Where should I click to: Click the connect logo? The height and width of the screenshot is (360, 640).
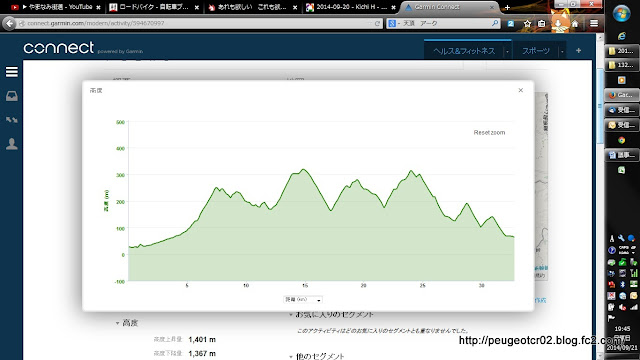[x=59, y=48]
